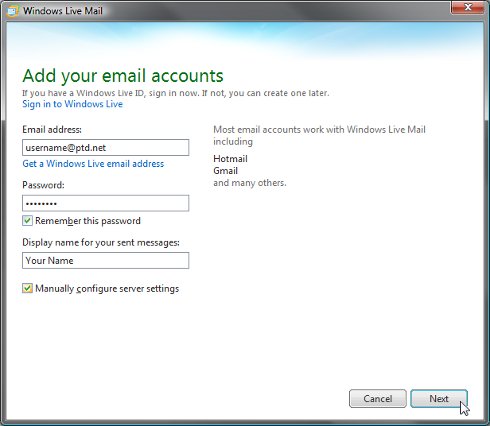Click the Manually configure server settings label
The height and width of the screenshot is (426, 490).
[107, 289]
